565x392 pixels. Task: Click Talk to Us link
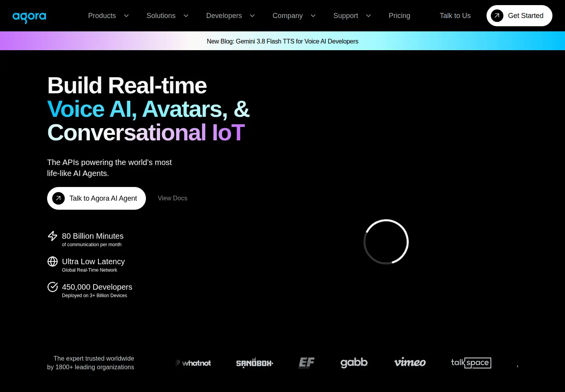pos(455,16)
